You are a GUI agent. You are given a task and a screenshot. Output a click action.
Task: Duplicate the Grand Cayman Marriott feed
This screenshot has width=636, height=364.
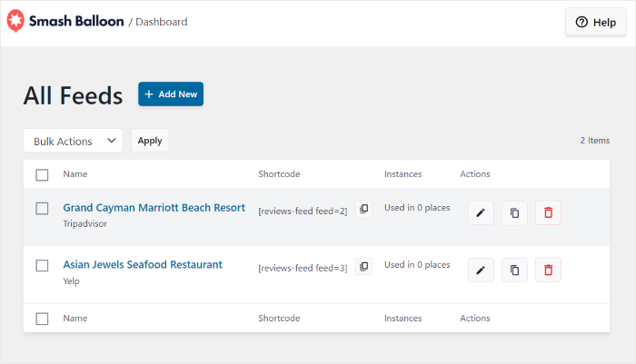(x=514, y=213)
